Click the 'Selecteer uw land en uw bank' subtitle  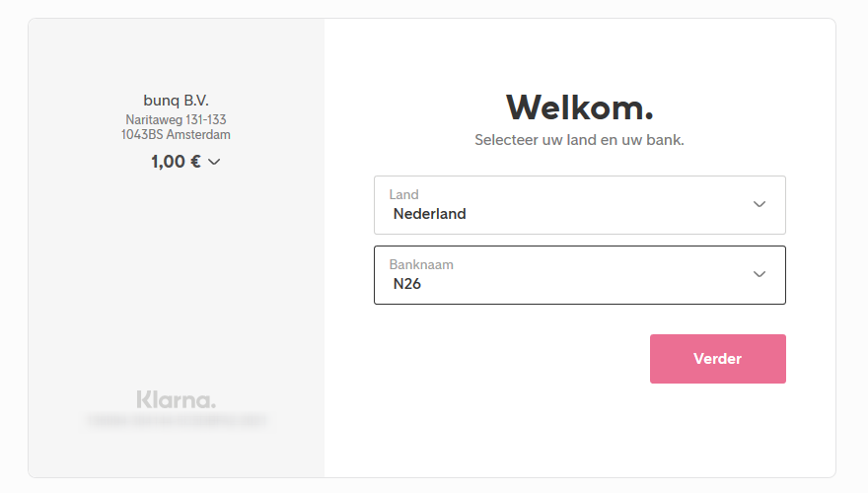click(x=579, y=140)
